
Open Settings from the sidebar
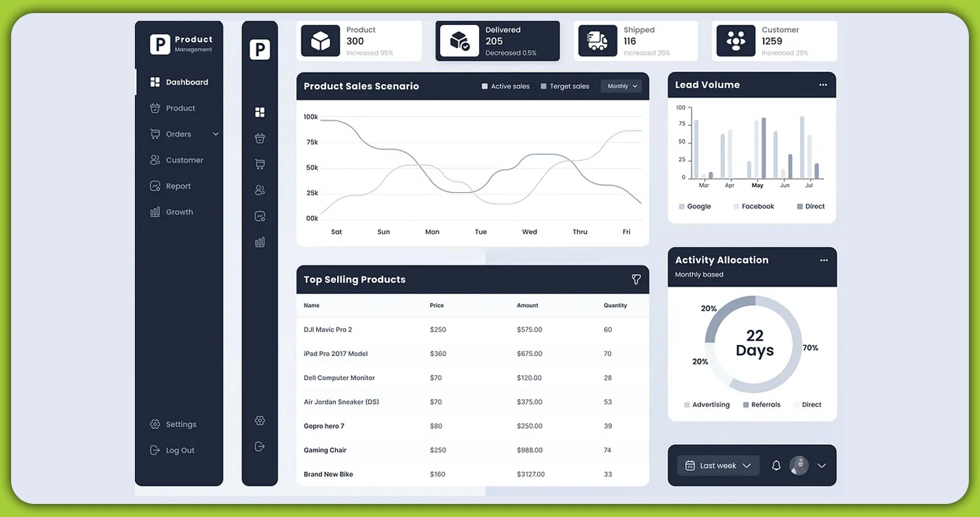[x=173, y=424]
